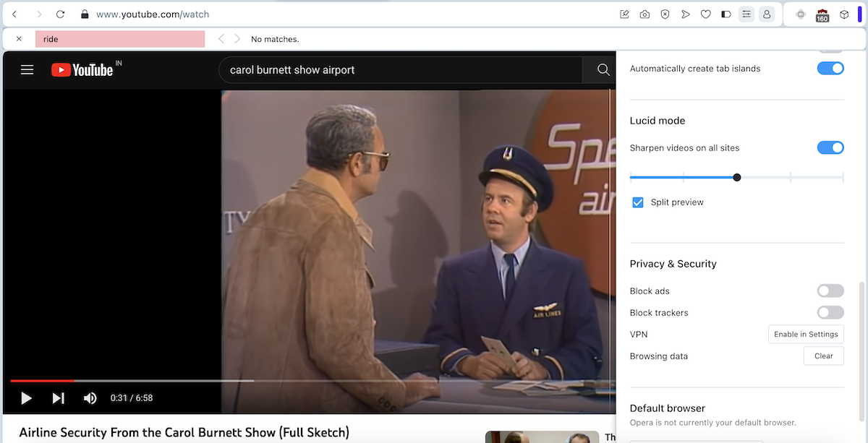The height and width of the screenshot is (443, 868).
Task: Enable the Block ads toggle
Action: coord(830,291)
